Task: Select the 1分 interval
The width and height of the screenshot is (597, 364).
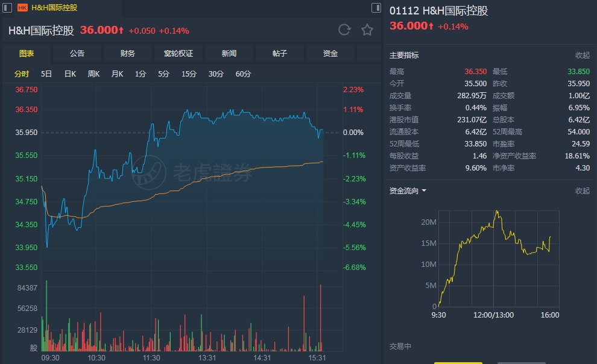Action: point(141,74)
